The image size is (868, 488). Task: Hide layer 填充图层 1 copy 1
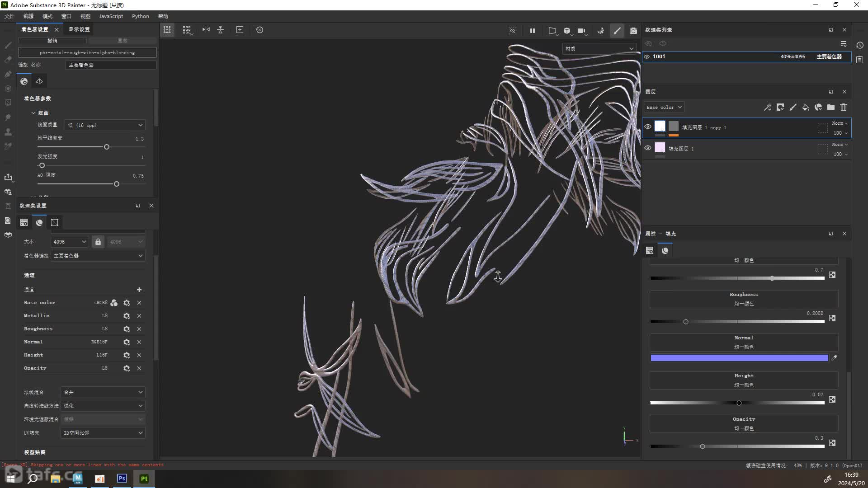point(648,127)
